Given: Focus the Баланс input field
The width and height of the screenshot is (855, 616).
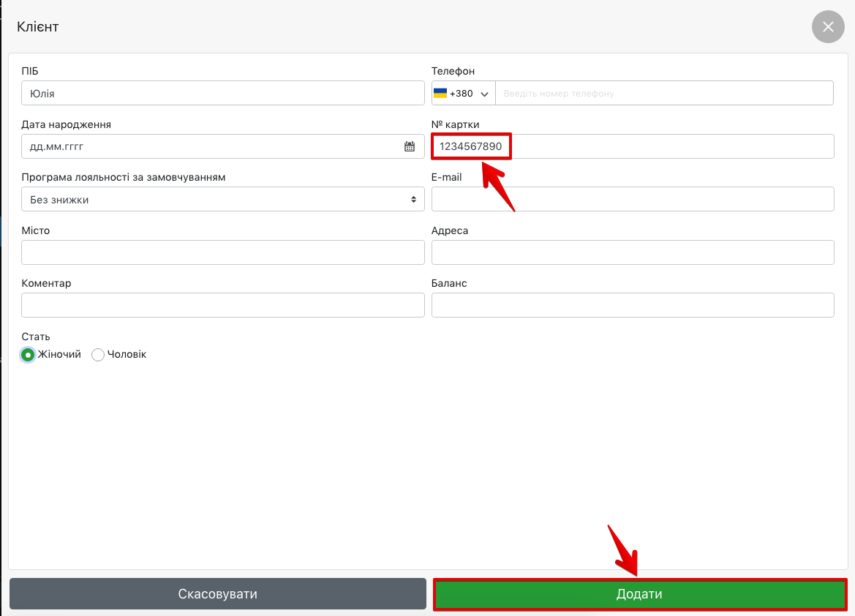Looking at the screenshot, I should point(633,305).
